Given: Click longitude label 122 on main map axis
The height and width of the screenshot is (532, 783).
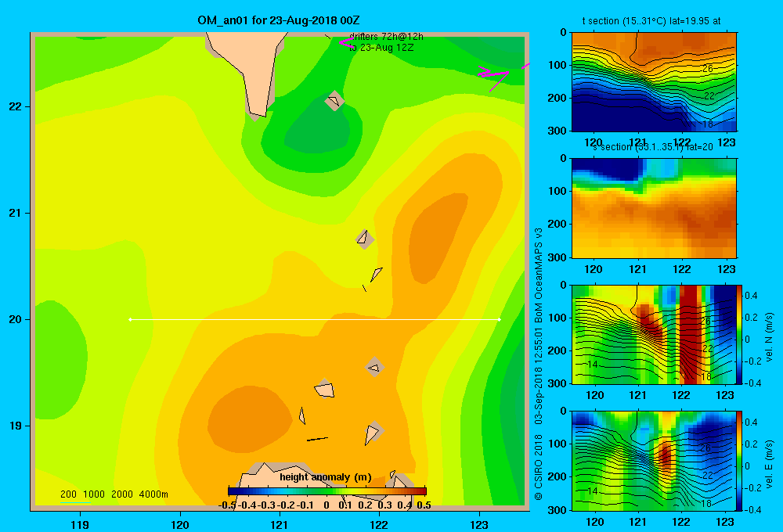Looking at the screenshot, I should click(x=379, y=524).
